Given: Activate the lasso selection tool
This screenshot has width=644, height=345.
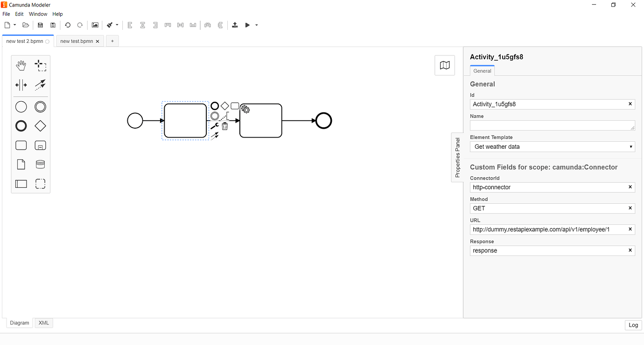Looking at the screenshot, I should click(41, 66).
